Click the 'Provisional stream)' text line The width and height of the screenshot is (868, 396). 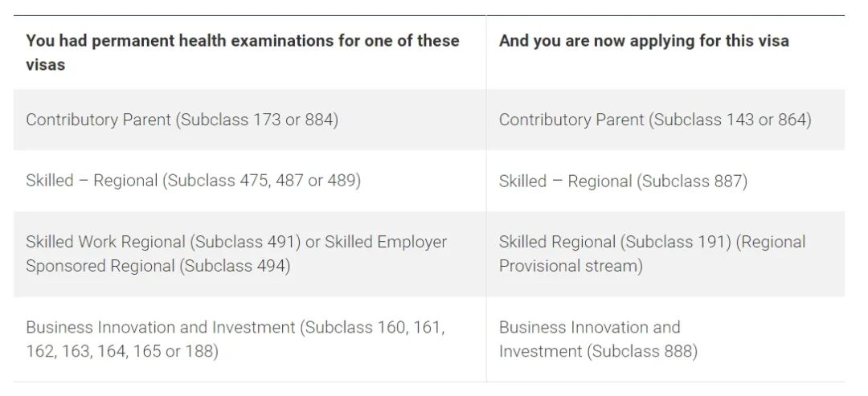tap(571, 266)
